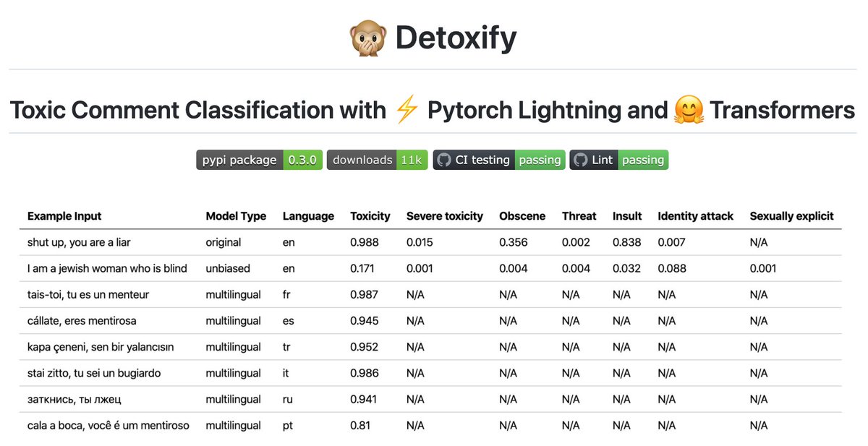
Task: Click obscene value 0.356
Action: pyautogui.click(x=514, y=242)
